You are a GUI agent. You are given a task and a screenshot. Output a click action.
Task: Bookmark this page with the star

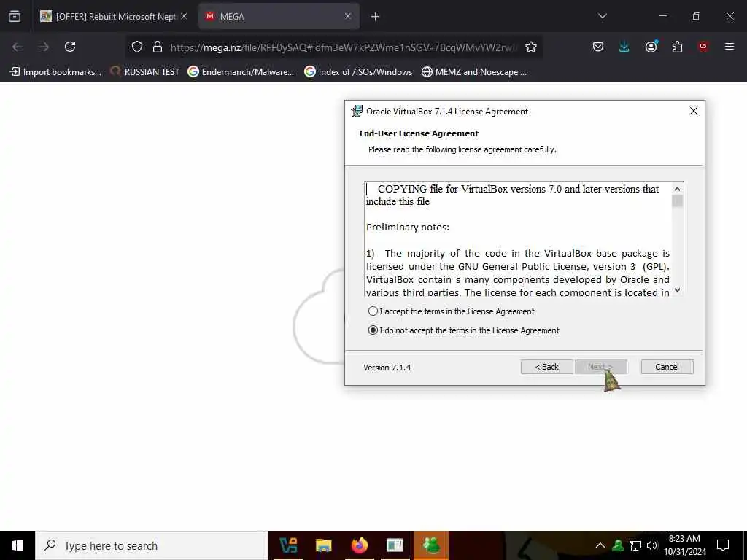(x=531, y=47)
